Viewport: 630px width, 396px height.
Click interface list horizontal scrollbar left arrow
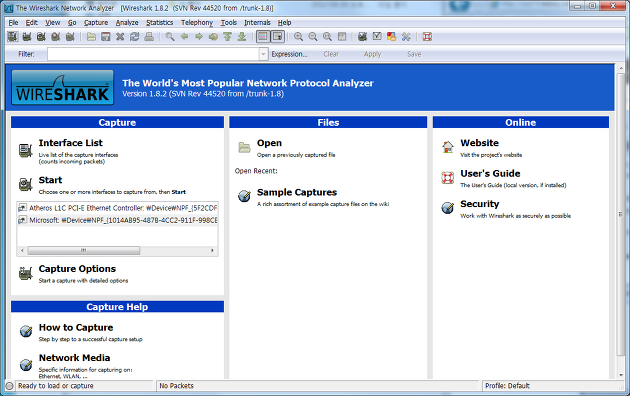22,251
